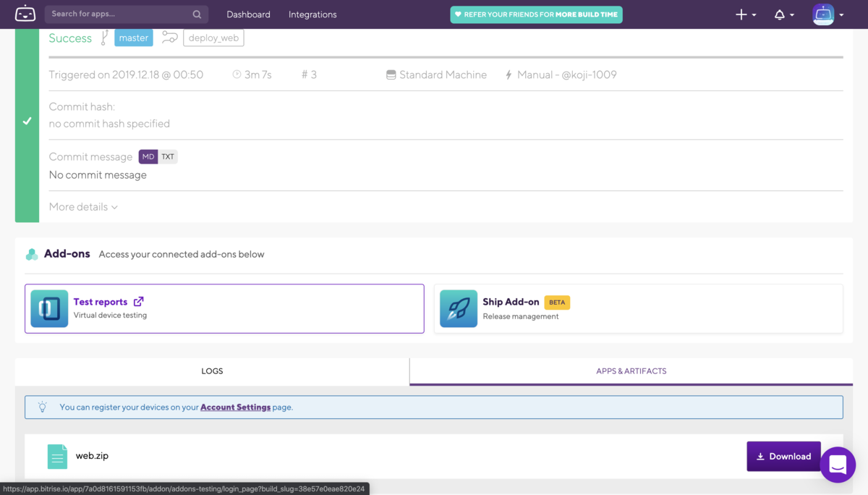
Task: Click the Release management subtitle
Action: click(x=521, y=316)
